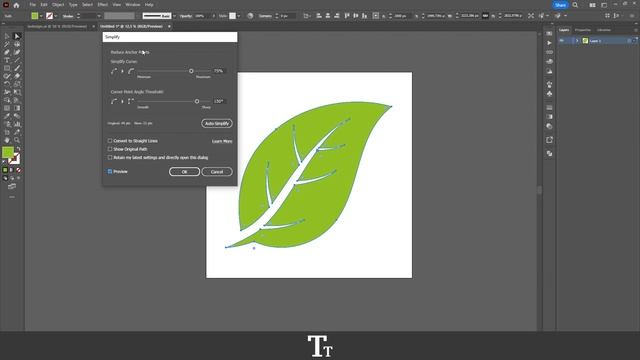Open the stroke weight dropdown
The width and height of the screenshot is (640, 360).
coord(99,16)
